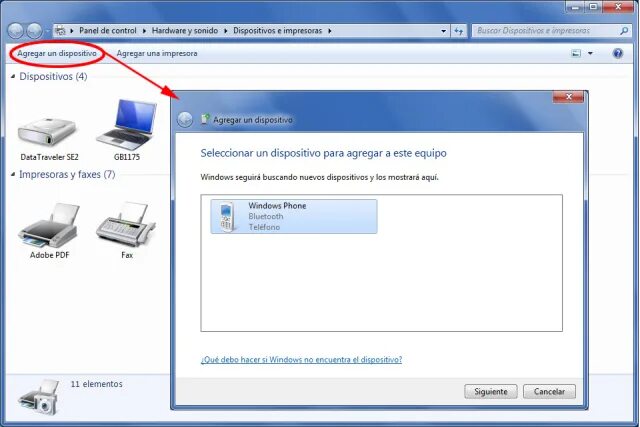Expand arrow after Panel de control breadcrumb
The width and height of the screenshot is (640, 427).
[x=144, y=31]
